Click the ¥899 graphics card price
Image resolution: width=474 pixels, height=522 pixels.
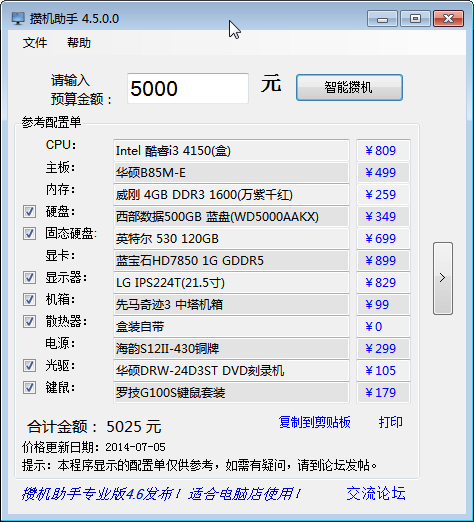383,261
